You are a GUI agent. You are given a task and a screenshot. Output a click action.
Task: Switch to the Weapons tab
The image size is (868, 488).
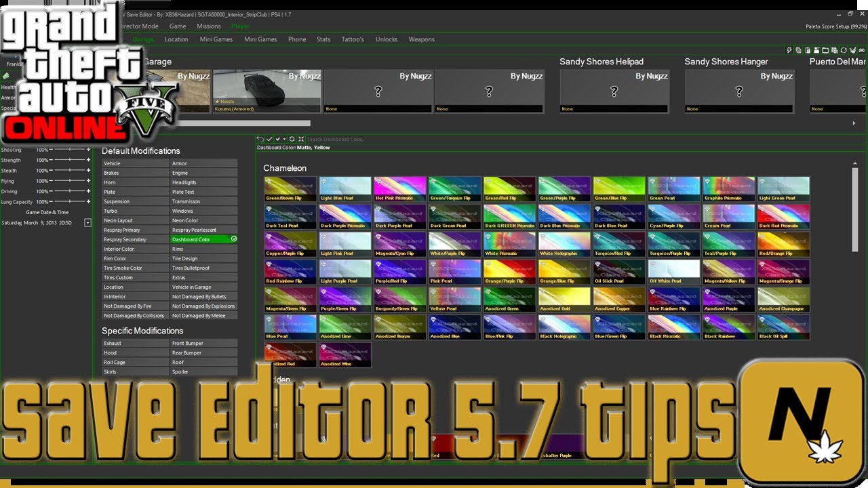(421, 39)
